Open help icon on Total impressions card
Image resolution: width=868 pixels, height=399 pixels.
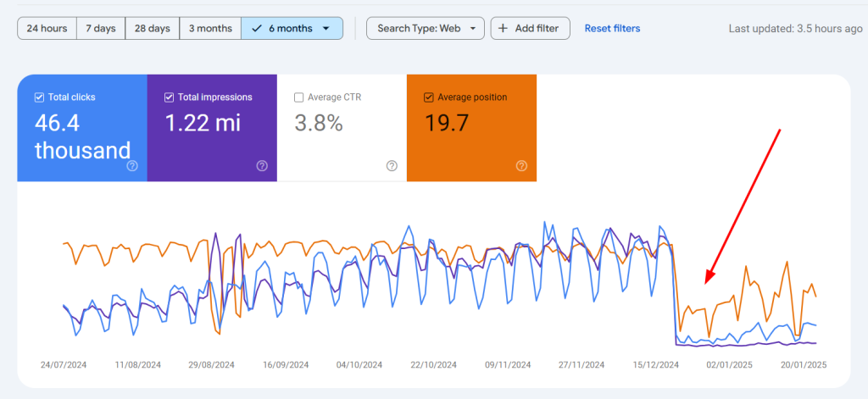tap(263, 165)
